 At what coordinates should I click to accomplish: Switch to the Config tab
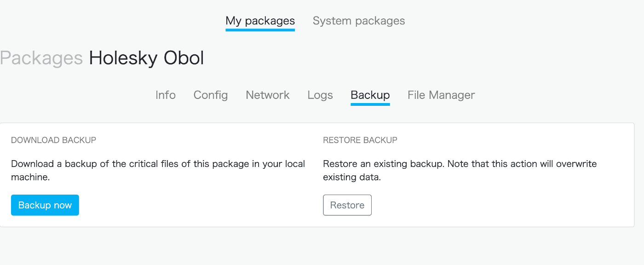point(211,95)
